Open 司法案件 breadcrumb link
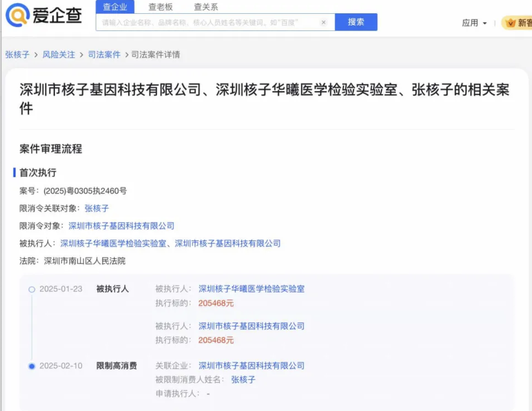The image size is (532, 411). [x=104, y=55]
